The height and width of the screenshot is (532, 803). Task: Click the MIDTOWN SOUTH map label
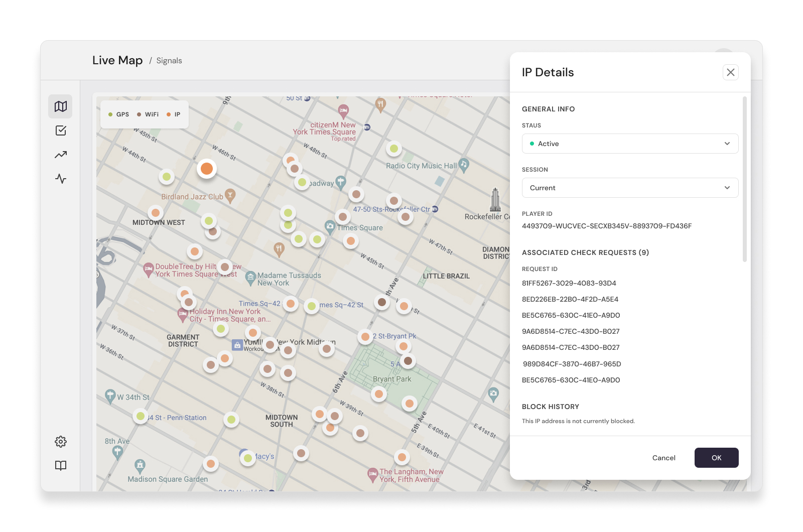tap(282, 421)
